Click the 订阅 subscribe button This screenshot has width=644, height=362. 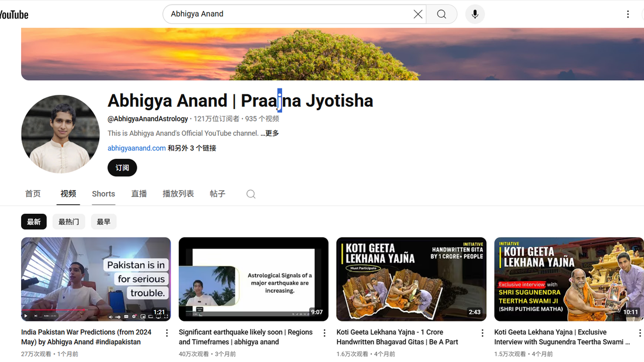point(122,168)
